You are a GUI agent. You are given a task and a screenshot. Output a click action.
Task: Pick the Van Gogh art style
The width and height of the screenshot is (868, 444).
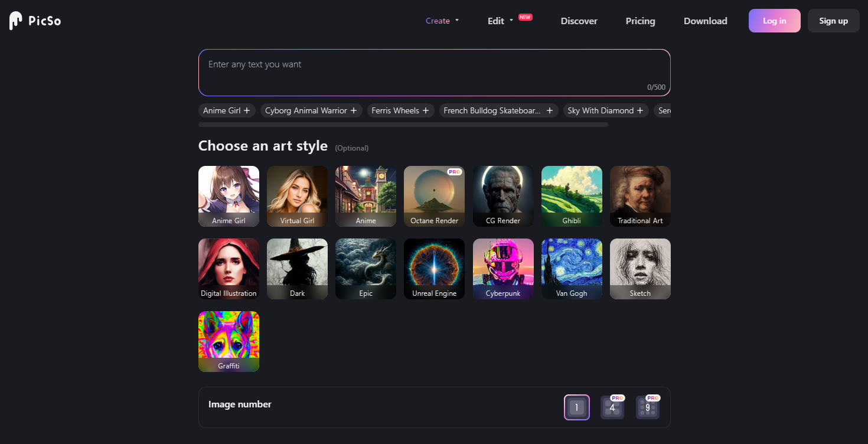pyautogui.click(x=572, y=269)
